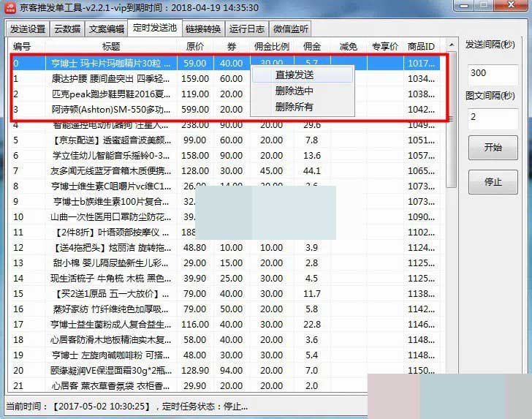Viewport: 532px width, 419px height.
Task: Click the 停止 button
Action: click(493, 182)
